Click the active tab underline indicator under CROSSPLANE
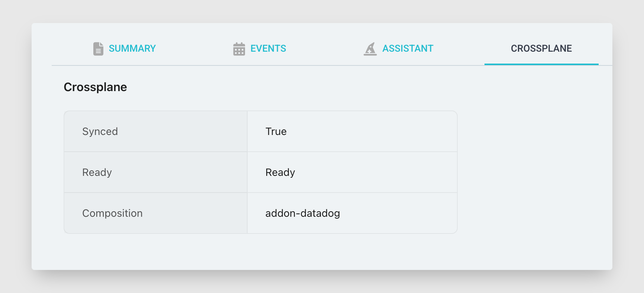 coord(541,64)
